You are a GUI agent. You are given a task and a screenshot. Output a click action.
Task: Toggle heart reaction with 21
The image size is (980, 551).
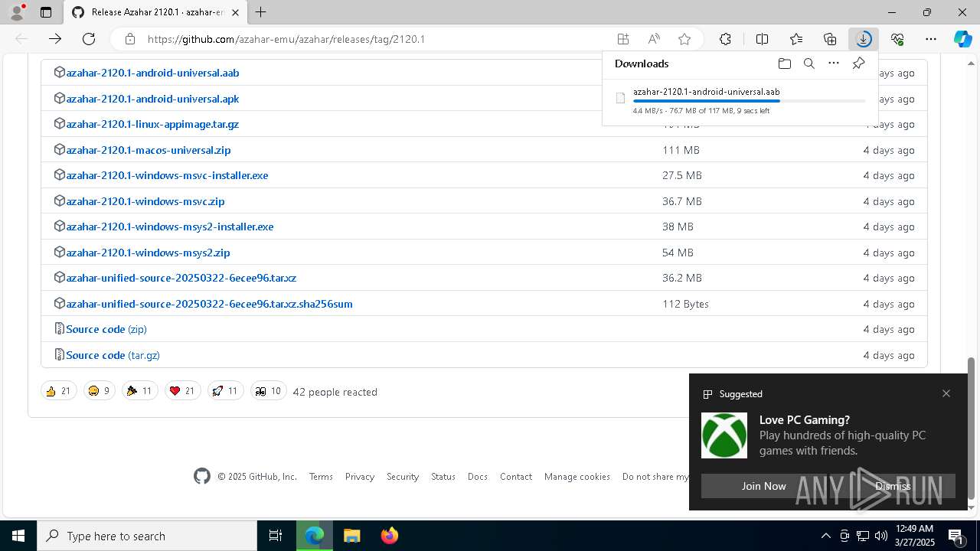click(x=182, y=391)
